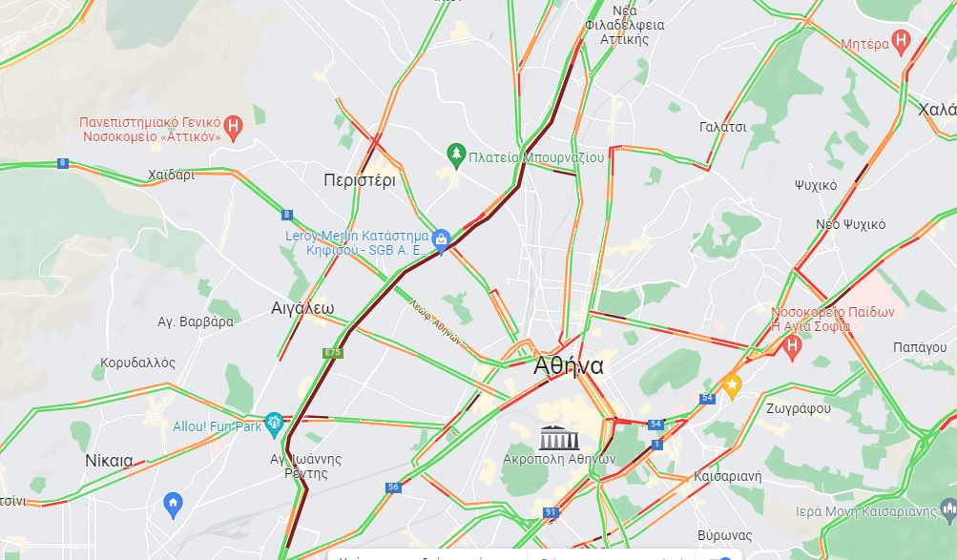Screen dimensions: 957x560
Task: Click the blue home location pin
Action: tap(174, 505)
